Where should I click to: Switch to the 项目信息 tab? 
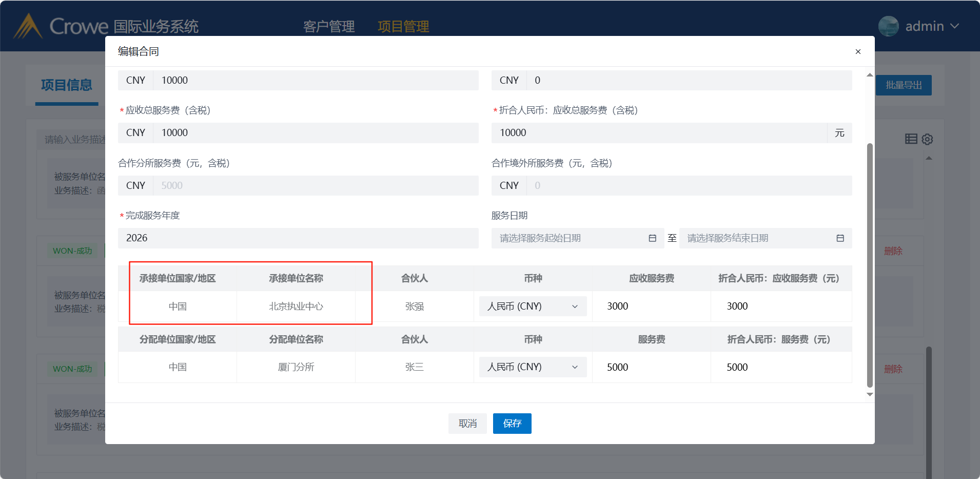click(x=67, y=85)
